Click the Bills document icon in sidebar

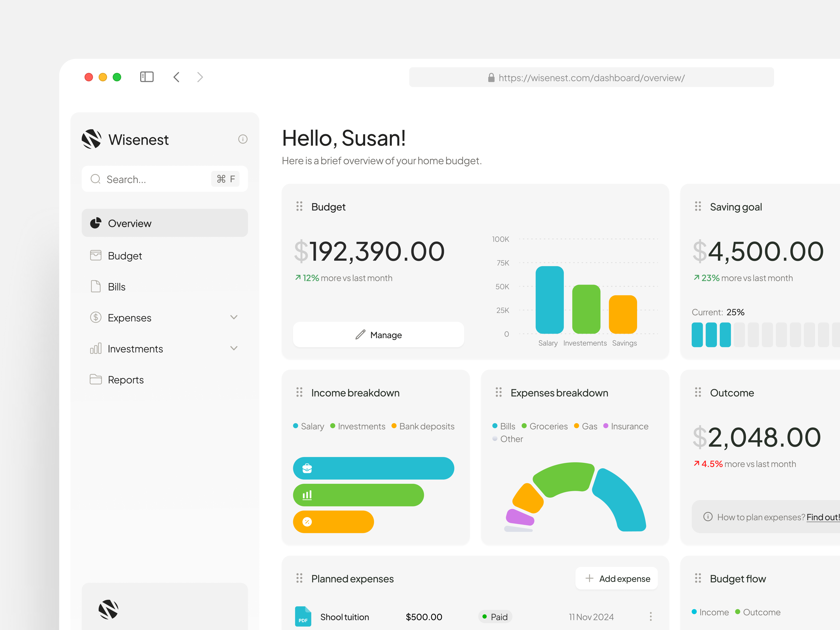(x=96, y=286)
